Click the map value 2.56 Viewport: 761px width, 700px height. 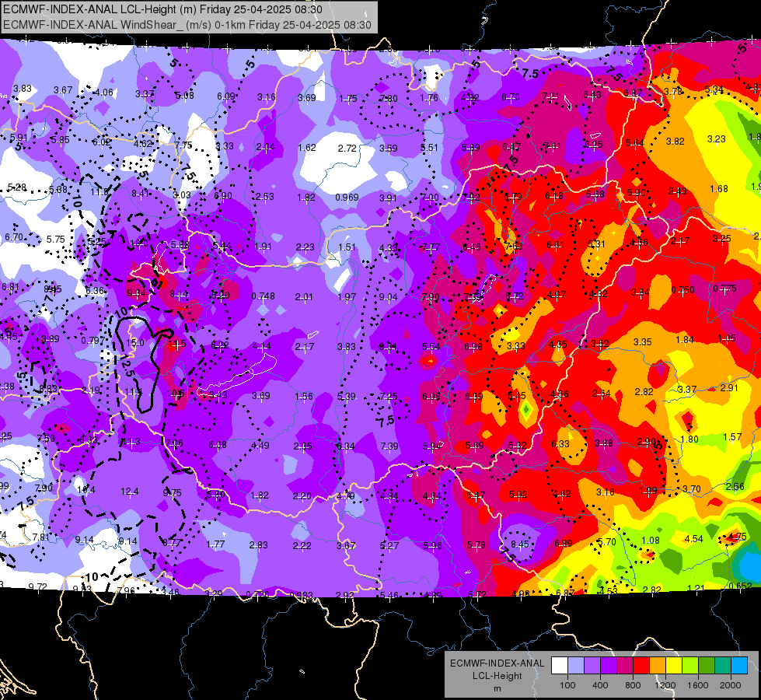point(735,487)
